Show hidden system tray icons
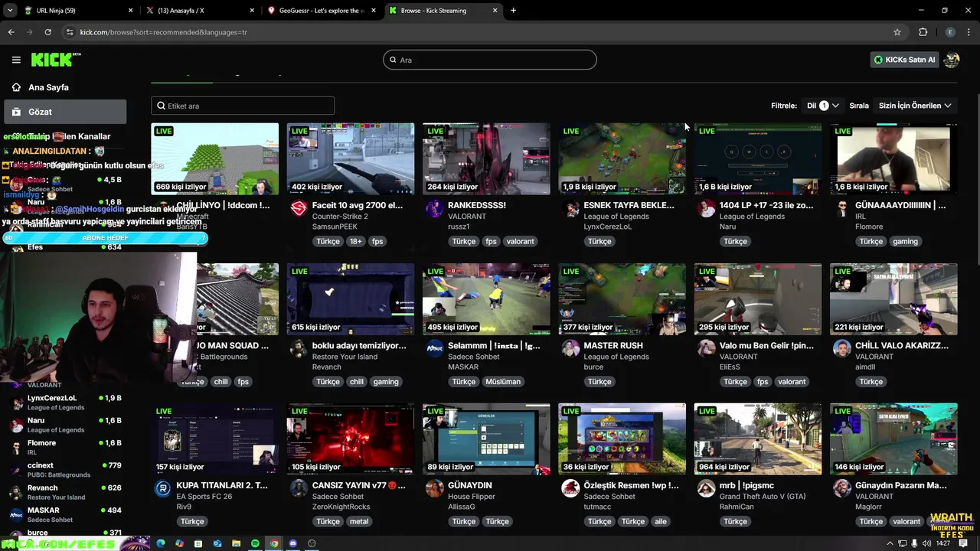The image size is (980, 551). 890,543
